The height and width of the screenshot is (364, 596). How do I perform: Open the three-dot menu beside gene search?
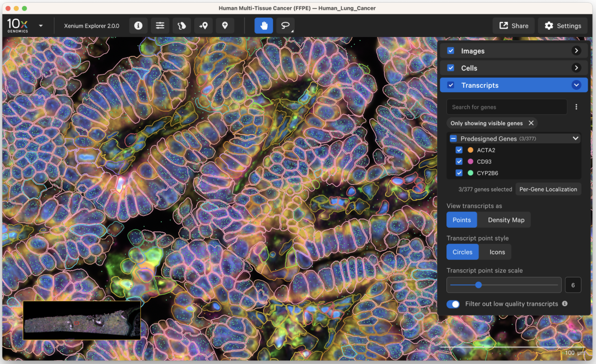(x=576, y=107)
